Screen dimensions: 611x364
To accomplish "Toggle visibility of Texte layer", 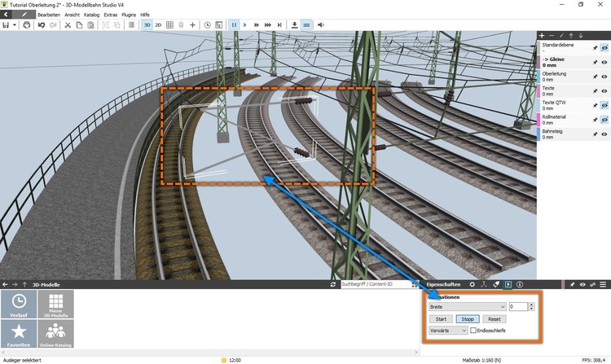I will coord(604,91).
